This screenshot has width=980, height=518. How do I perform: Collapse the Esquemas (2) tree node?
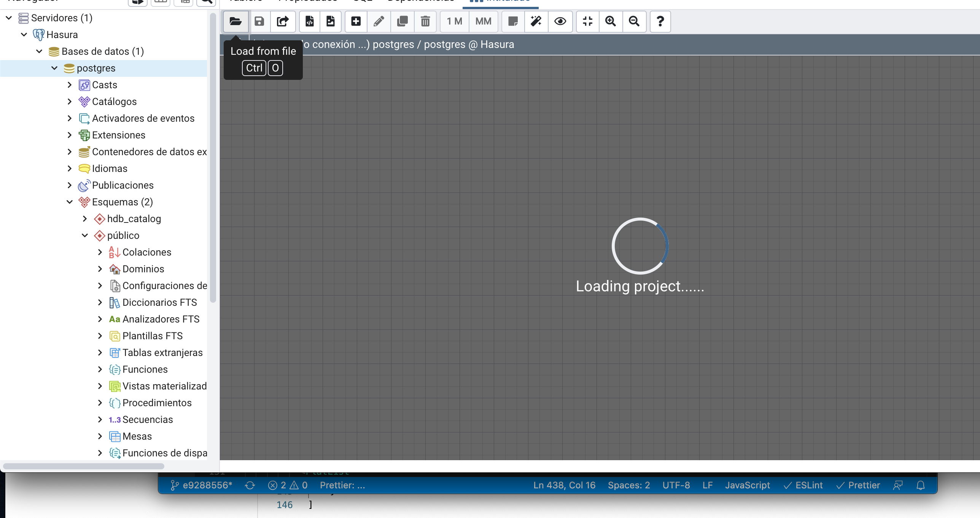pos(70,202)
